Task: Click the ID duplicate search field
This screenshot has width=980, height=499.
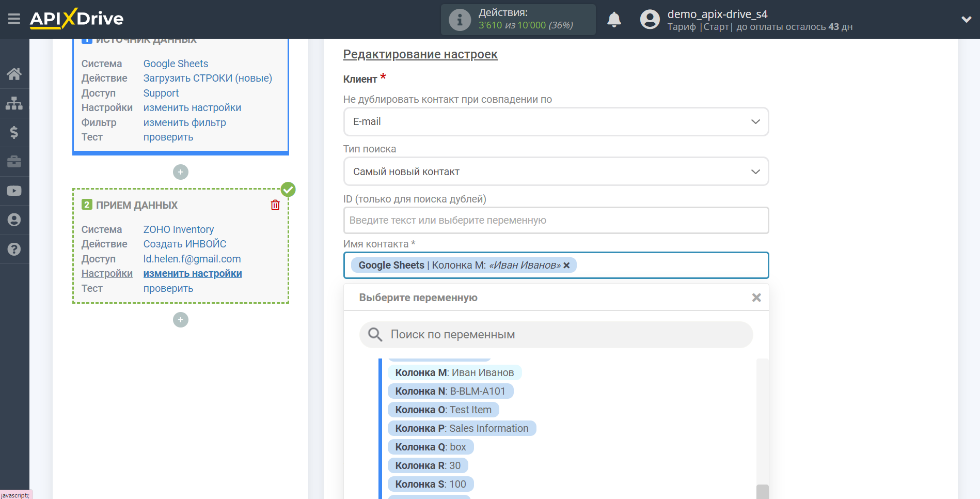Action: click(x=556, y=221)
